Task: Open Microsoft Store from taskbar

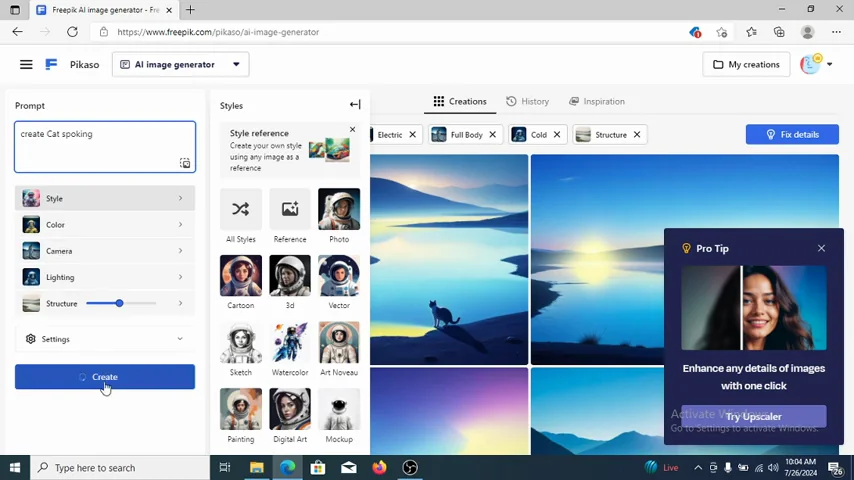Action: click(x=318, y=467)
